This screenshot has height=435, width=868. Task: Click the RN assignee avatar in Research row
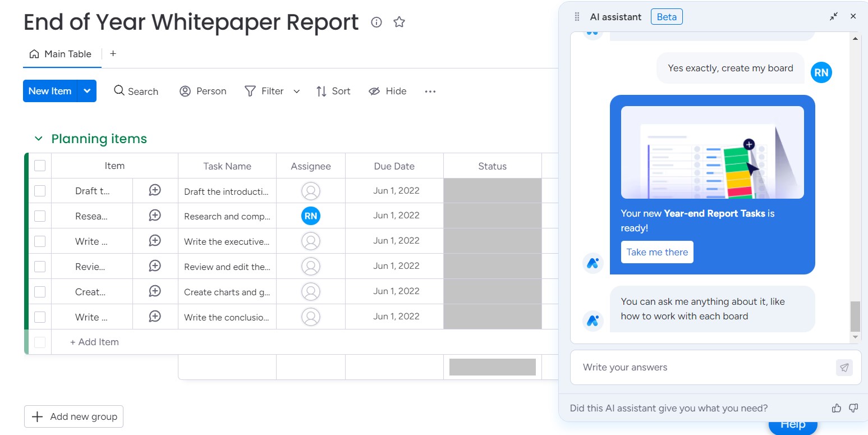tap(311, 216)
